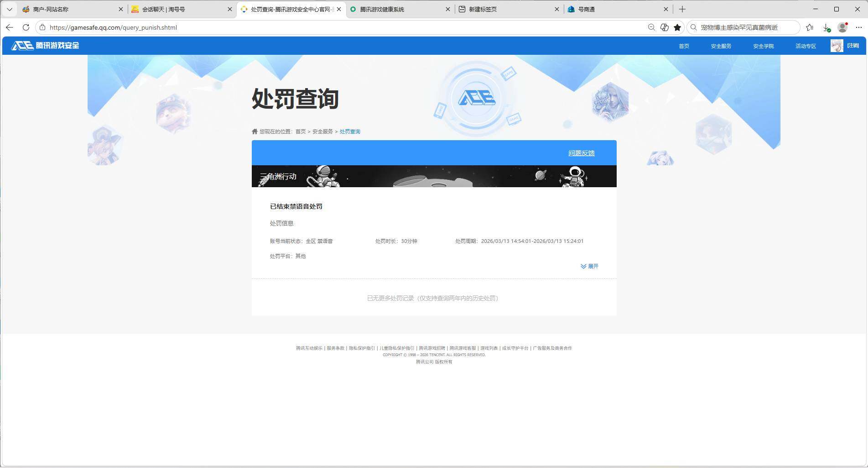The width and height of the screenshot is (868, 468).
Task: Click 账号当前状态：全区 禁语音 text
Action: tap(301, 241)
